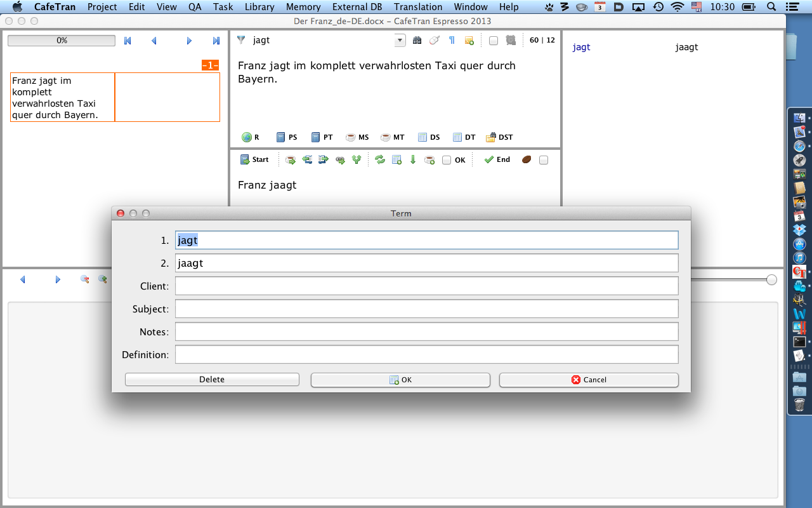Click into the Definition input field
The width and height of the screenshot is (812, 508).
[426, 354]
